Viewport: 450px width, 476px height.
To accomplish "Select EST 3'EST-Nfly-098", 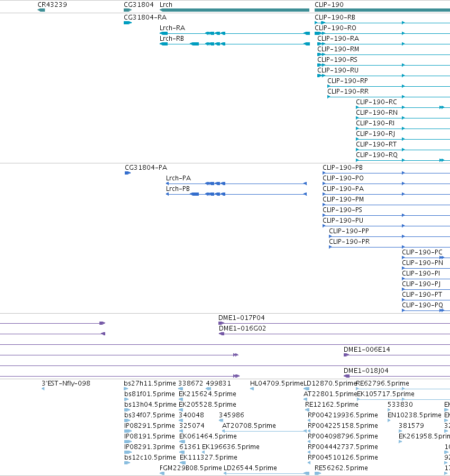I will click(x=66, y=384).
